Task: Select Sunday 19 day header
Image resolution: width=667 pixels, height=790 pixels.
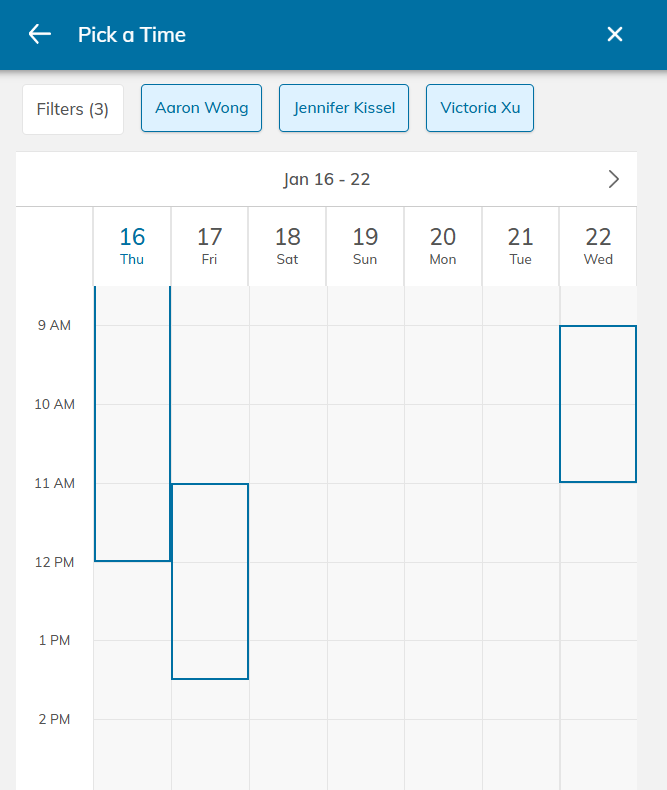Action: [365, 246]
